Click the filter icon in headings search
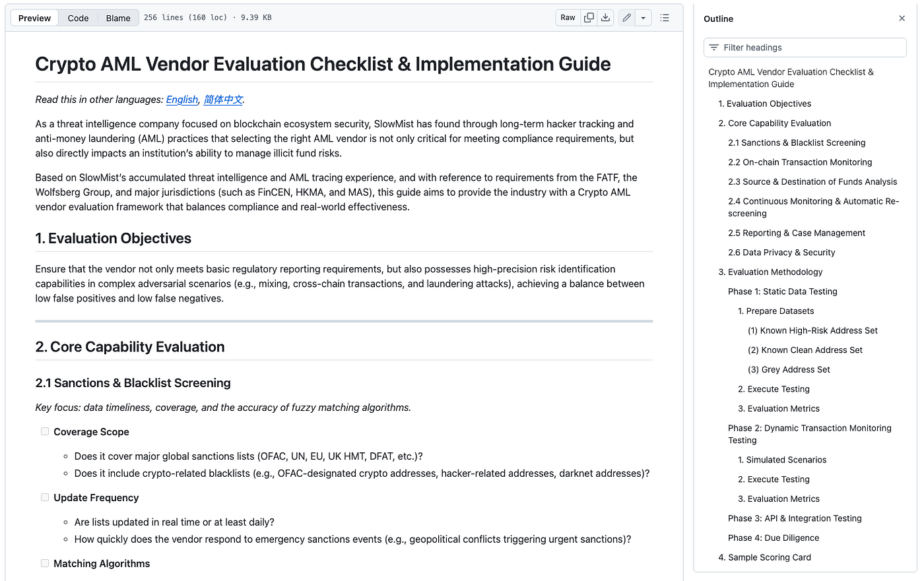Image resolution: width=924 pixels, height=581 pixels. coord(714,47)
